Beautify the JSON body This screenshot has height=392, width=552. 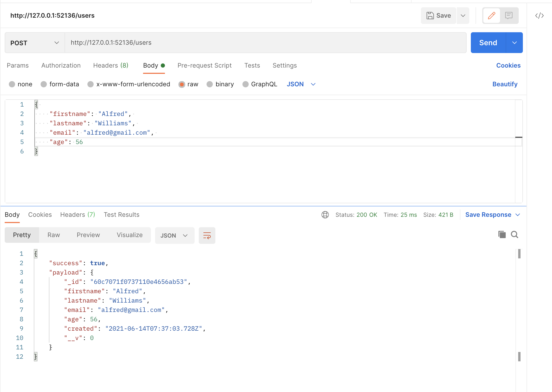click(505, 84)
